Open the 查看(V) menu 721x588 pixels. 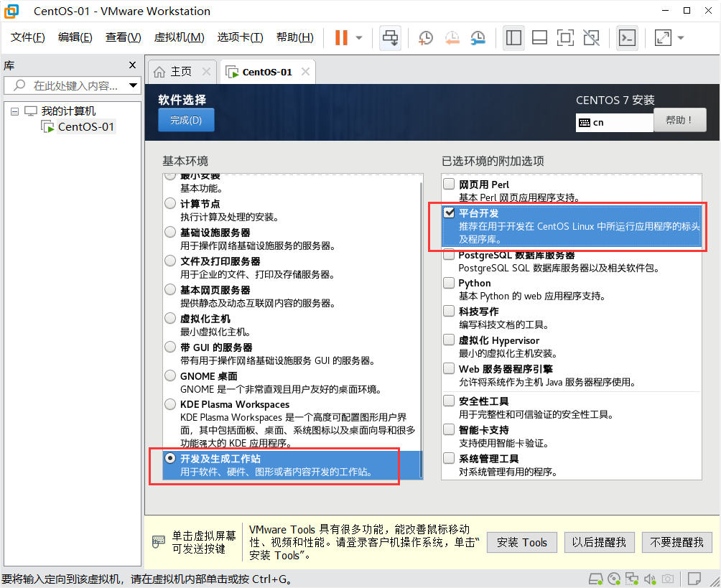tap(123, 37)
